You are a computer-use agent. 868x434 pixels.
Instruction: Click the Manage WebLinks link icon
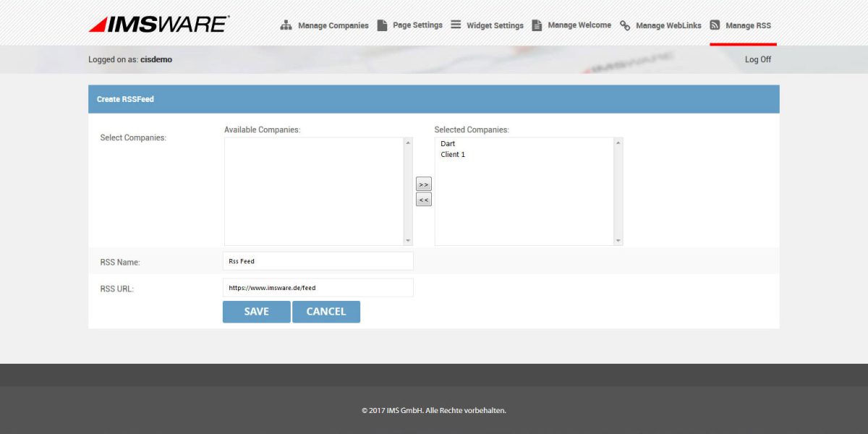pos(625,24)
